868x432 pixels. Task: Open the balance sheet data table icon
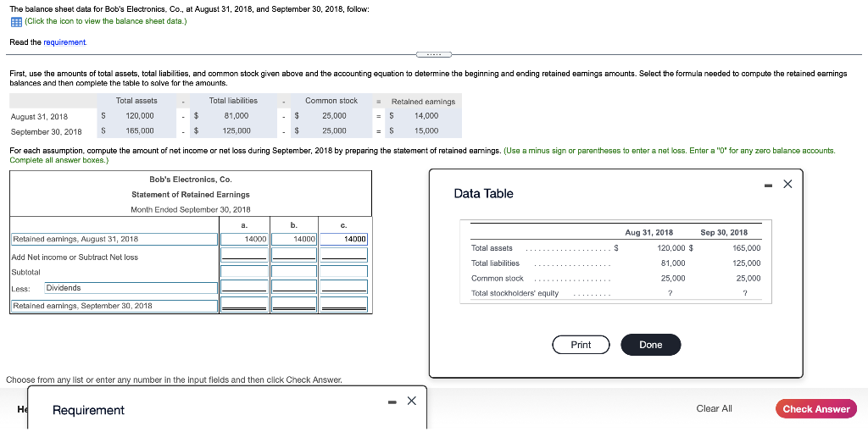[x=16, y=21]
